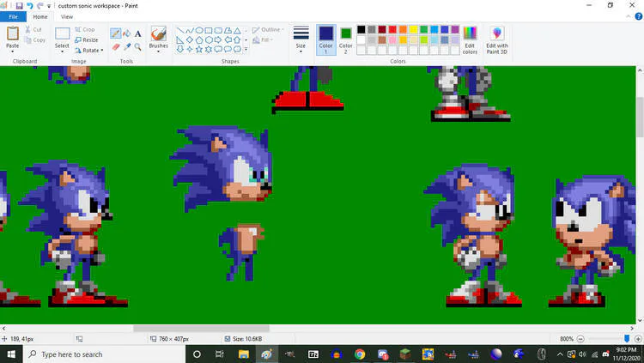
Task: Open Edit colors dialog
Action: tap(470, 40)
